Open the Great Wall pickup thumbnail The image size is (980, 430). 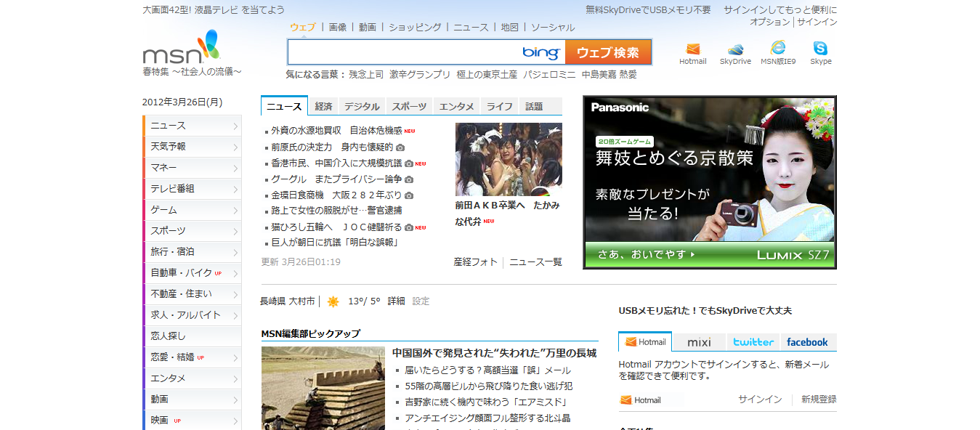(x=323, y=388)
